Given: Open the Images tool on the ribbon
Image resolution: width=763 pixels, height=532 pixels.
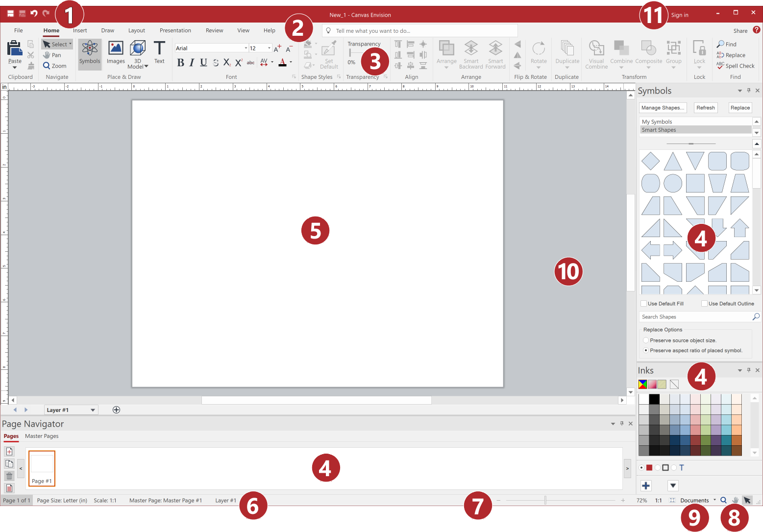Looking at the screenshot, I should [116, 54].
